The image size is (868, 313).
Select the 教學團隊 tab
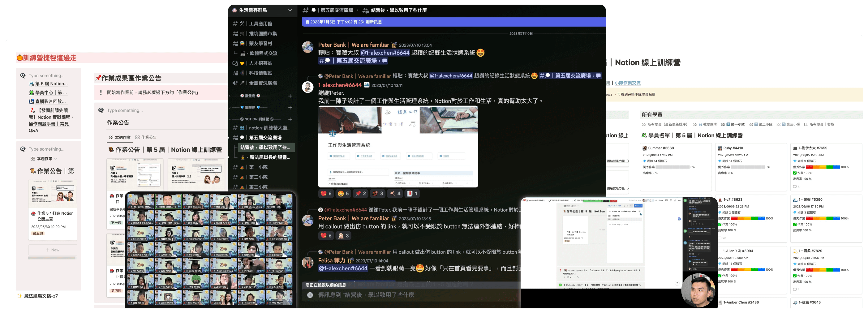(x=705, y=125)
